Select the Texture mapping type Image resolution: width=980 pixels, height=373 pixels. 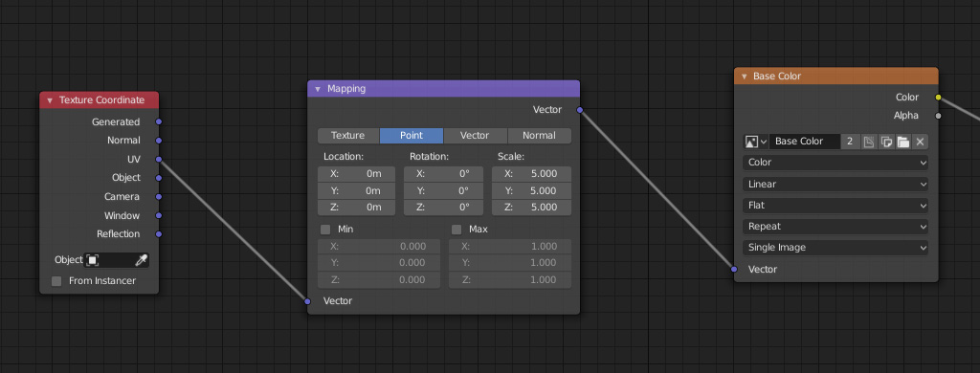348,136
